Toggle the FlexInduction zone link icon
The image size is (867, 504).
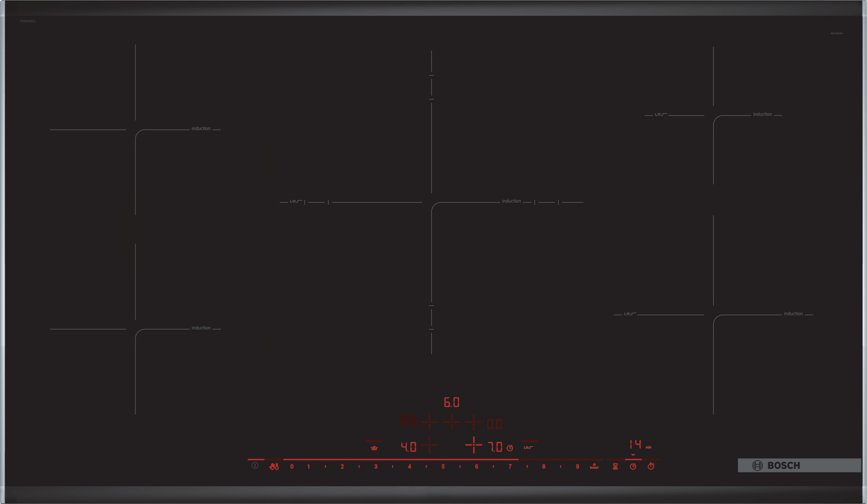528,447
